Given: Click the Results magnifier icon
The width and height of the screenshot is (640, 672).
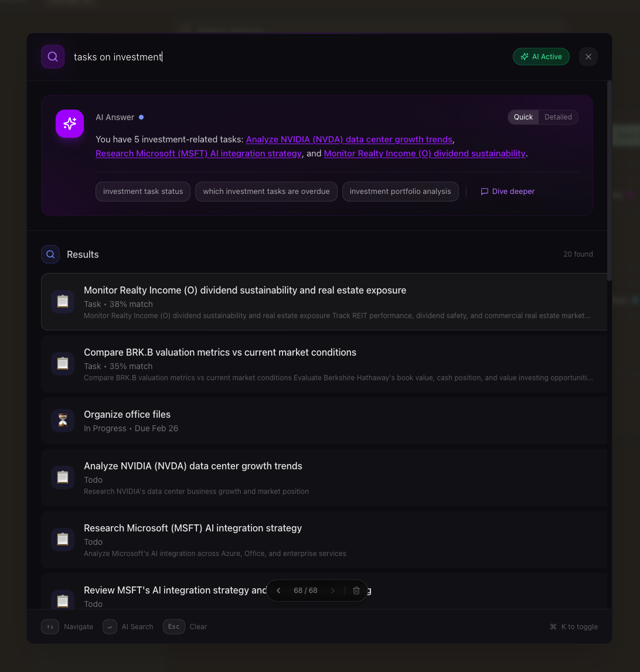Looking at the screenshot, I should 50,254.
